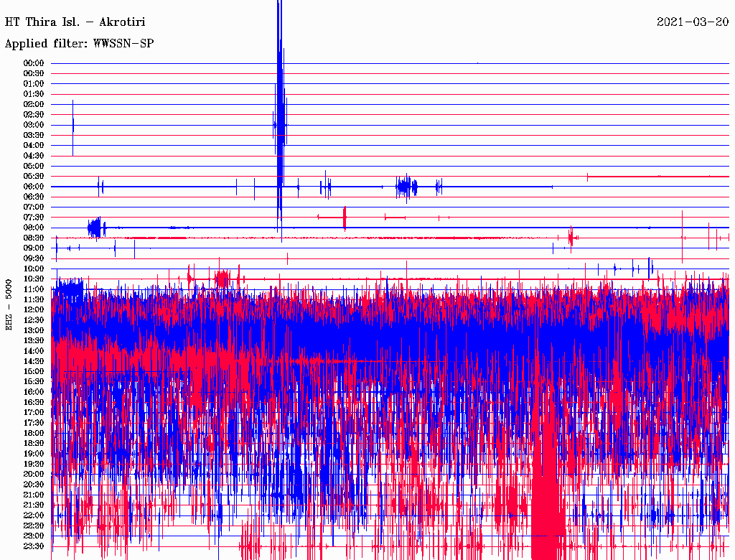Click the 19:00 time label
Viewport: 735px width, 560px height.
tap(34, 454)
